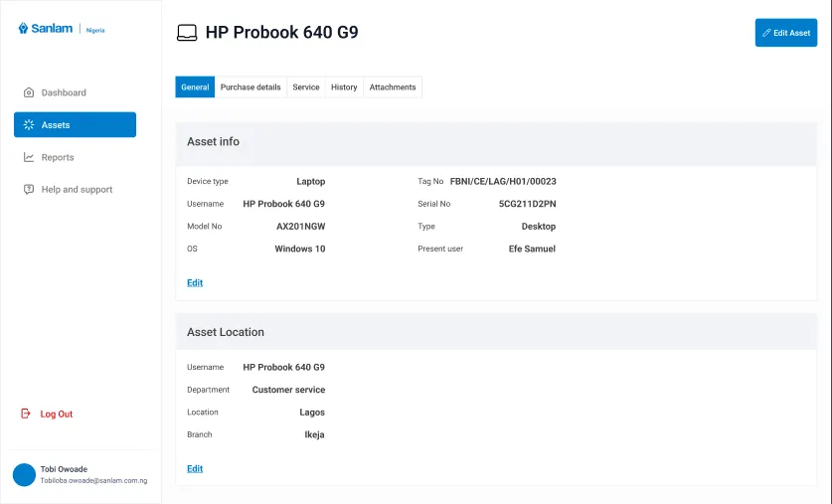The height and width of the screenshot is (504, 832).
Task: Open the Service tab
Action: click(x=305, y=87)
